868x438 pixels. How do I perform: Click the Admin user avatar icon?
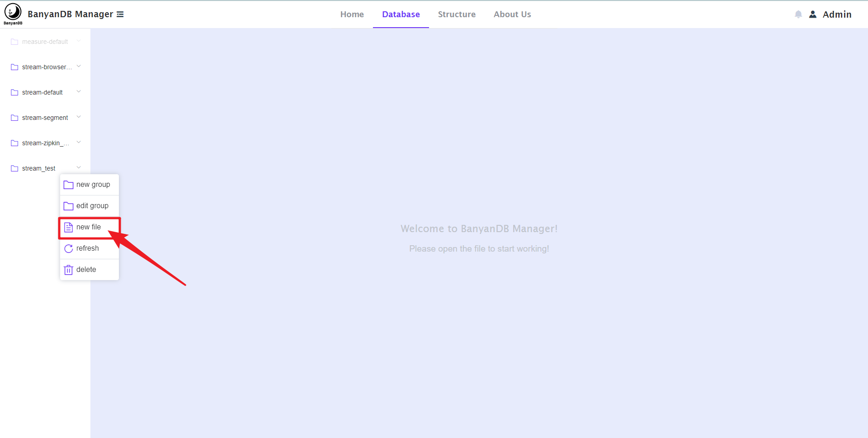point(813,14)
